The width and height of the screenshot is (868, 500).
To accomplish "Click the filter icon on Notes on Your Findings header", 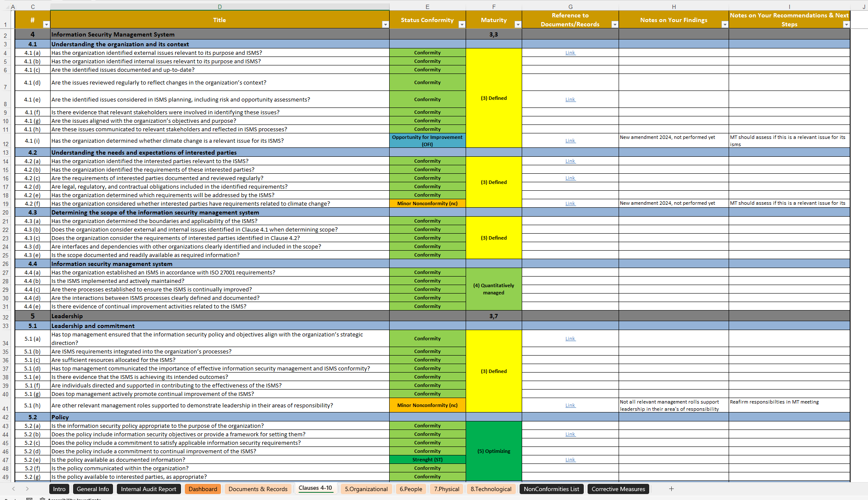I will (x=725, y=25).
